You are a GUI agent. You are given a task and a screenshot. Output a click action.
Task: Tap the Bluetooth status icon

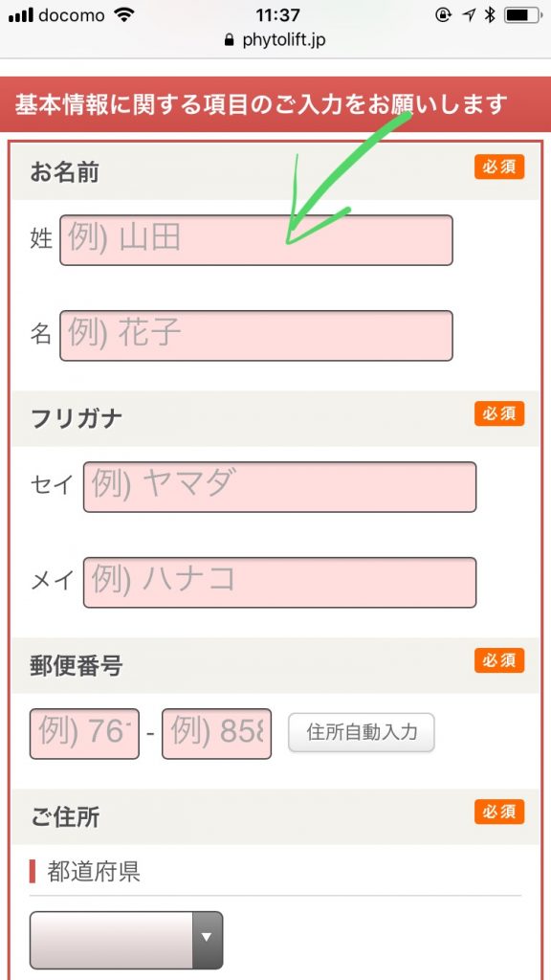click(x=490, y=15)
